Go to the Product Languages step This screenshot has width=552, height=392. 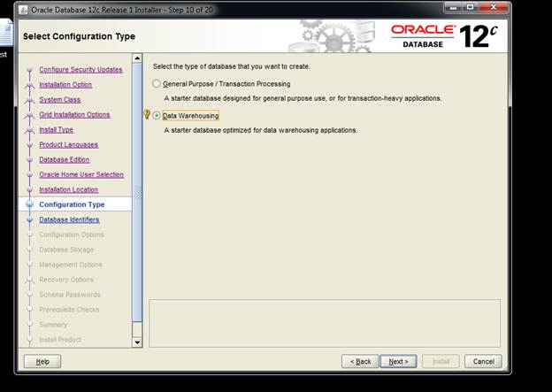click(x=69, y=144)
